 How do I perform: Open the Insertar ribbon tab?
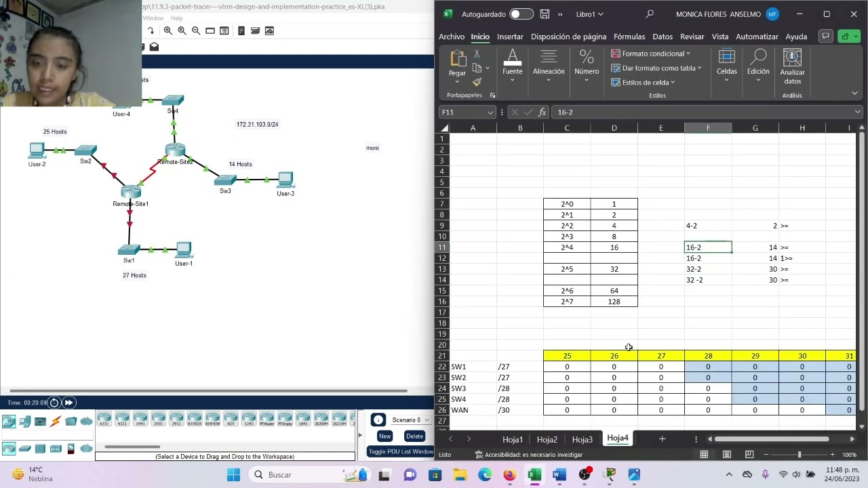tap(510, 37)
